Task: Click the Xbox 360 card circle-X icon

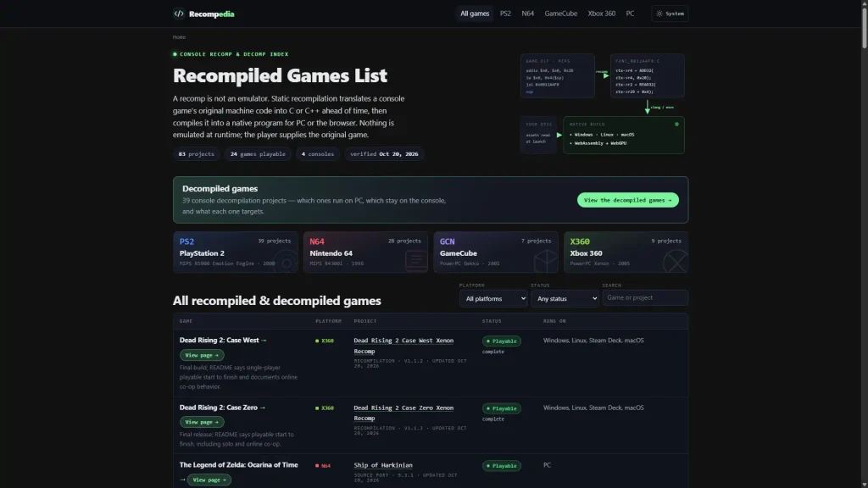Action: click(x=676, y=261)
